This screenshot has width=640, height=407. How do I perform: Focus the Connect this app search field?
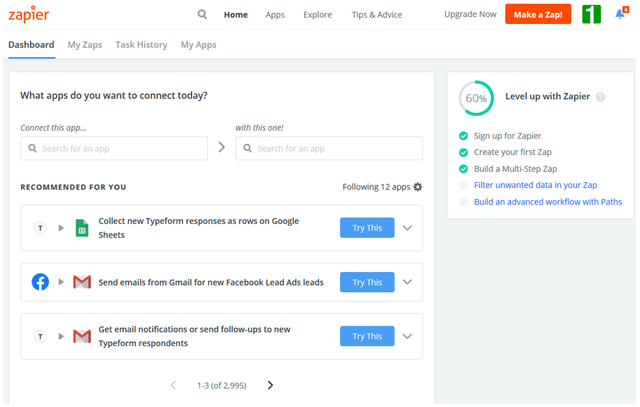[x=114, y=148]
